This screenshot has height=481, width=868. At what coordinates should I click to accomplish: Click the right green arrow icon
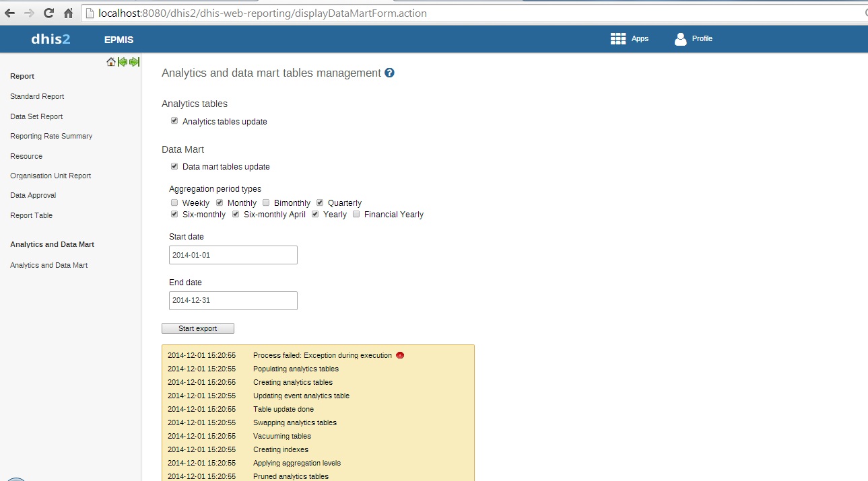click(134, 62)
